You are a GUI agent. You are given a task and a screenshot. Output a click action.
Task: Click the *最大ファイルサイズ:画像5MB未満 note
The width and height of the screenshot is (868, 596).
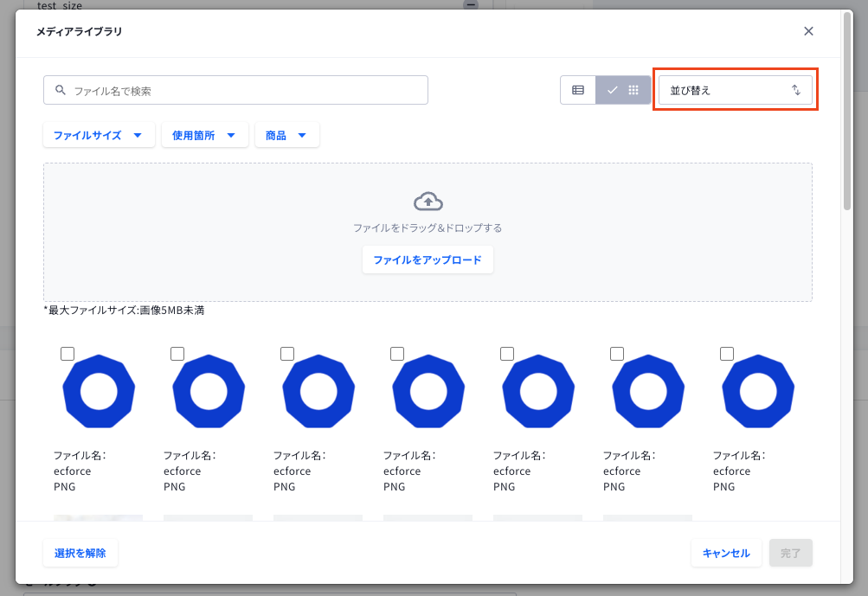tap(124, 311)
